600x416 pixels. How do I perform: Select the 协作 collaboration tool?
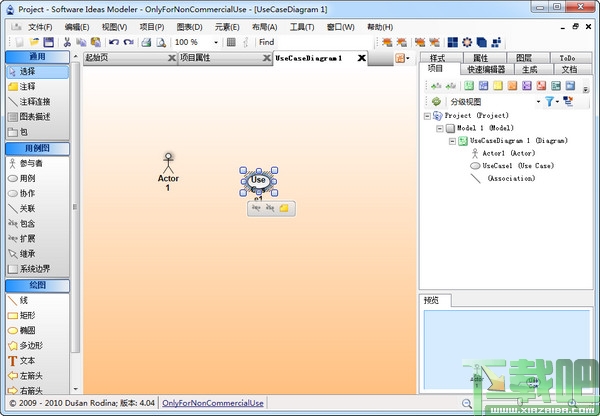click(37, 193)
